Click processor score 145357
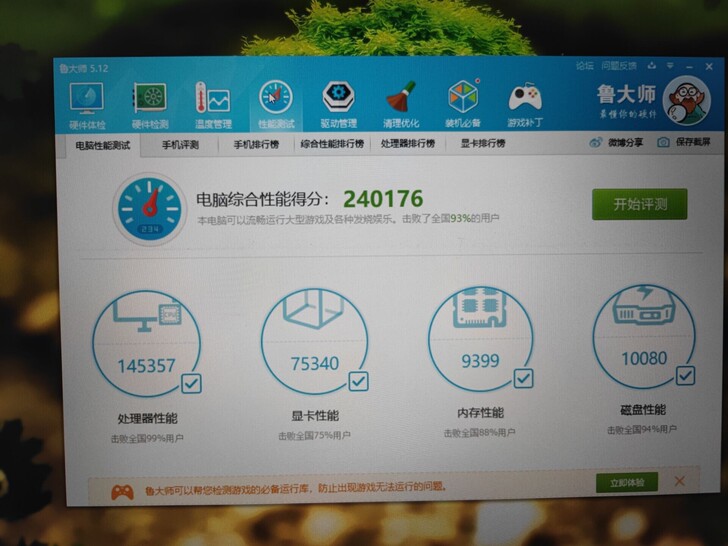This screenshot has height=546, width=728. [x=146, y=366]
